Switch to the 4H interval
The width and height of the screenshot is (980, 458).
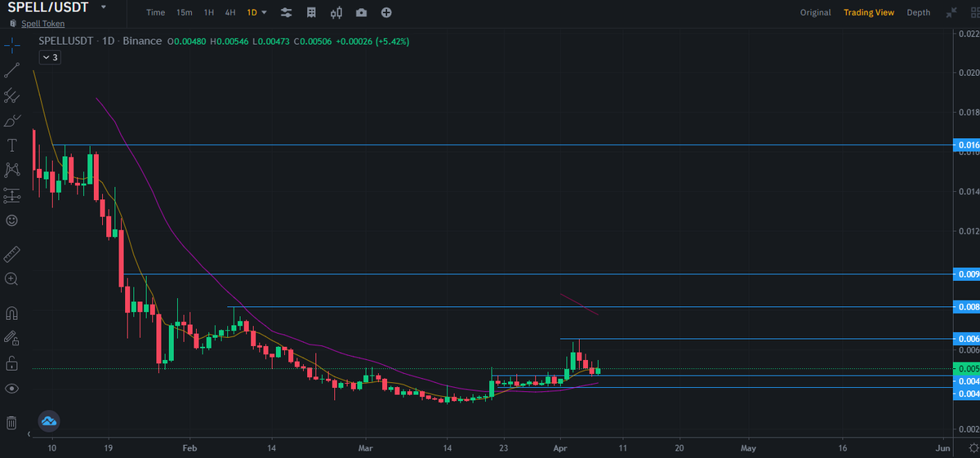(x=230, y=12)
